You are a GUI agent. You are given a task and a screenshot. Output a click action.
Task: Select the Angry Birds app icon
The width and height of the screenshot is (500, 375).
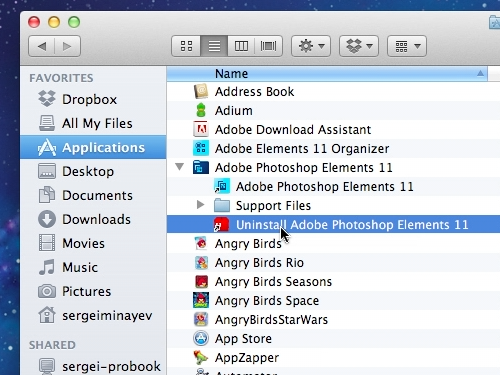[x=201, y=243]
